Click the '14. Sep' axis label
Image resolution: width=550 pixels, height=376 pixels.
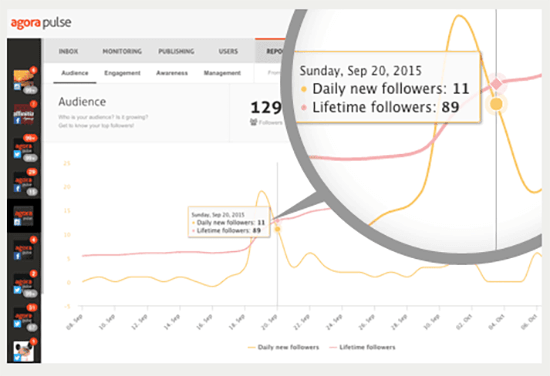click(x=172, y=322)
